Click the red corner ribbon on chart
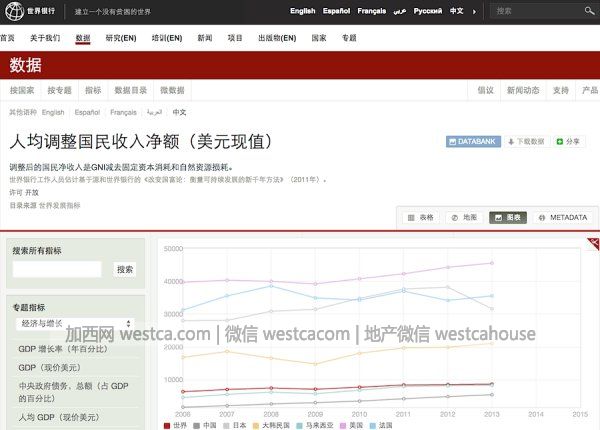The image size is (600, 430). (x=593, y=243)
